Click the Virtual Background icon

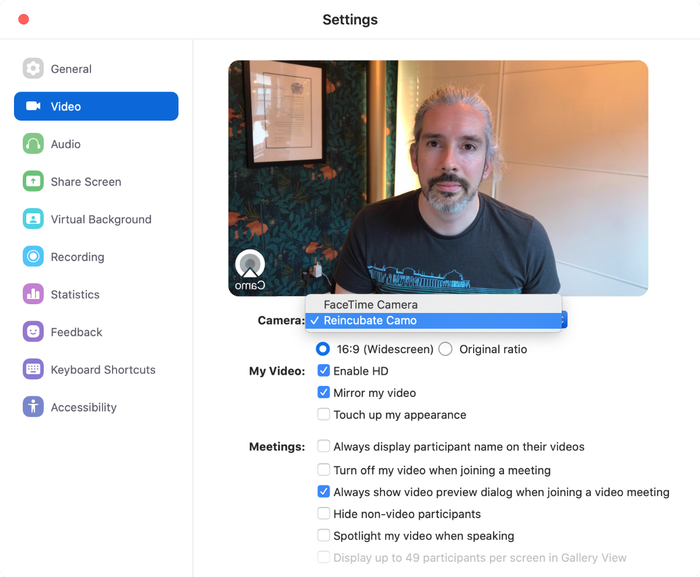[33, 219]
